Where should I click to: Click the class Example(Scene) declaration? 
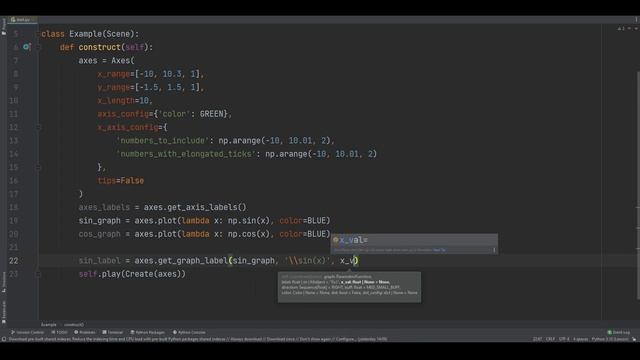[x=90, y=34]
